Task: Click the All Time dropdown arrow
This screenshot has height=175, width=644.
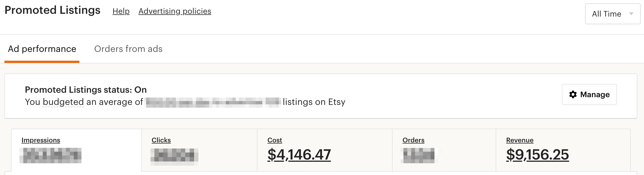Action: [631, 14]
